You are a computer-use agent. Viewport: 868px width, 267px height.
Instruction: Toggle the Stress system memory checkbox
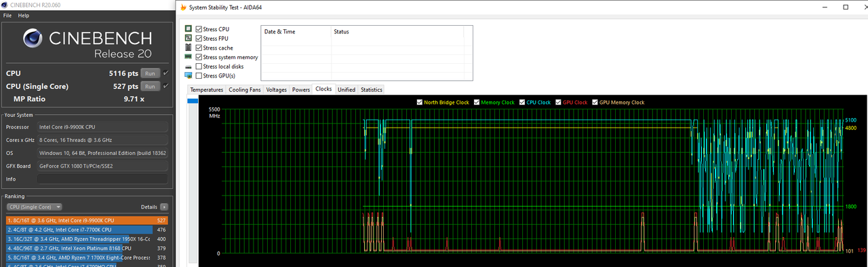pyautogui.click(x=199, y=57)
